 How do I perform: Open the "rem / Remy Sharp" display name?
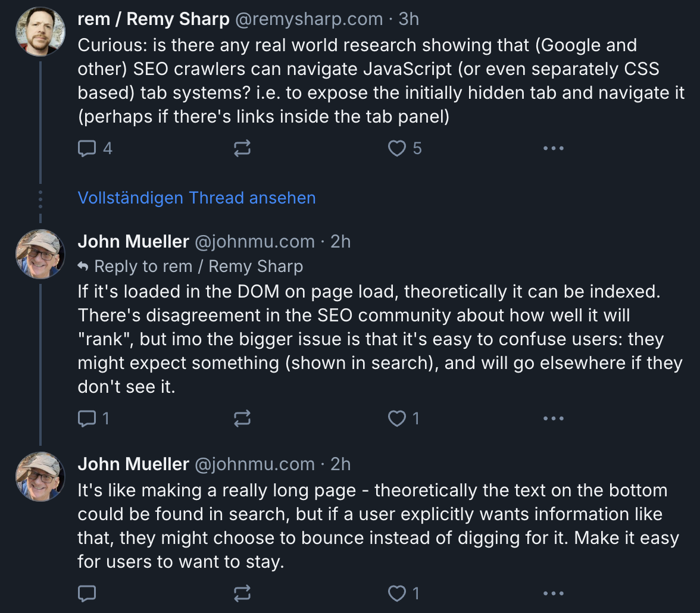[x=154, y=19]
